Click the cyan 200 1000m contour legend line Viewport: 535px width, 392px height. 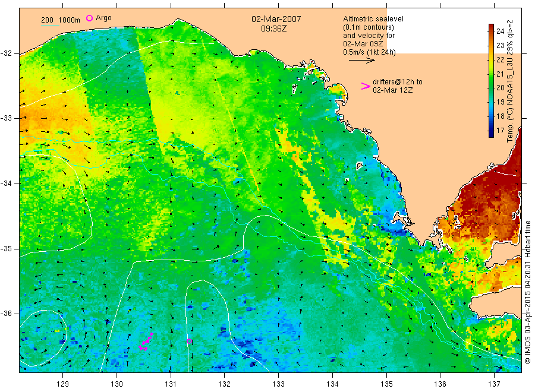[50, 26]
